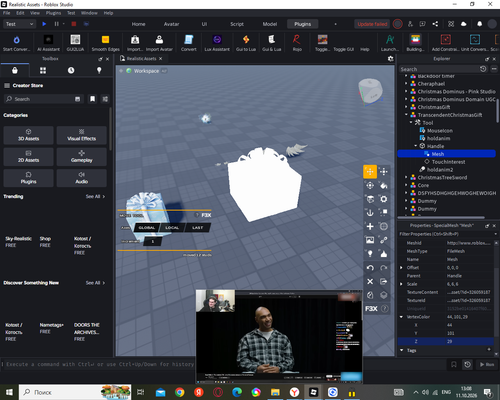
Task: Click the F3X undo arrow
Action: pyautogui.click(x=370, y=268)
